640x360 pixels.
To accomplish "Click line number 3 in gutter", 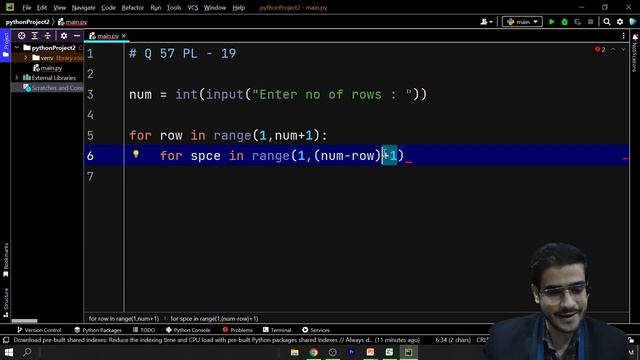I will (90, 95).
